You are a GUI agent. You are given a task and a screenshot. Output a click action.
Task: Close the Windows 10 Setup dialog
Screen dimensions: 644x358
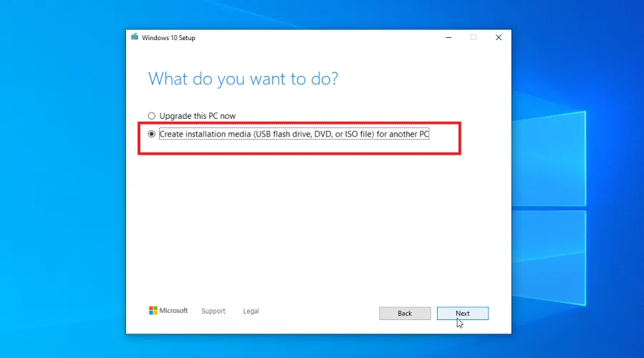[x=499, y=37]
